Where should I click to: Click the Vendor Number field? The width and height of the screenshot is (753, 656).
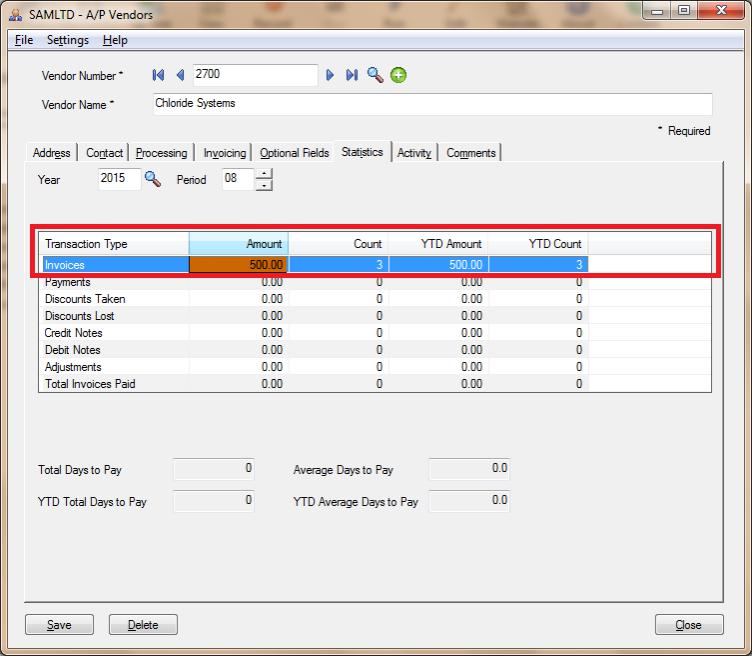coord(255,75)
